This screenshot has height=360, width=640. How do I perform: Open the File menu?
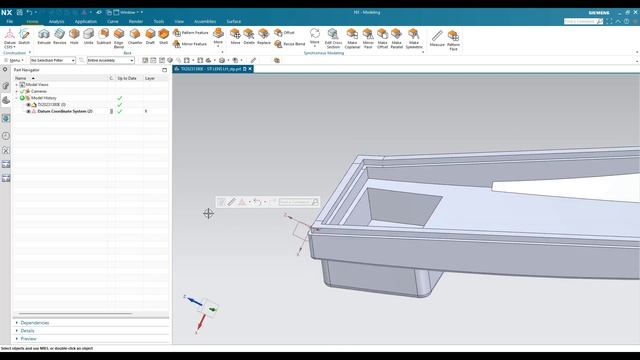tap(10, 22)
